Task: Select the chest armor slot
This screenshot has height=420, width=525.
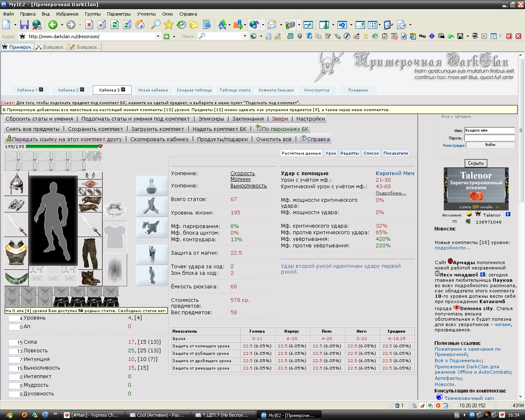Action: click(16, 254)
